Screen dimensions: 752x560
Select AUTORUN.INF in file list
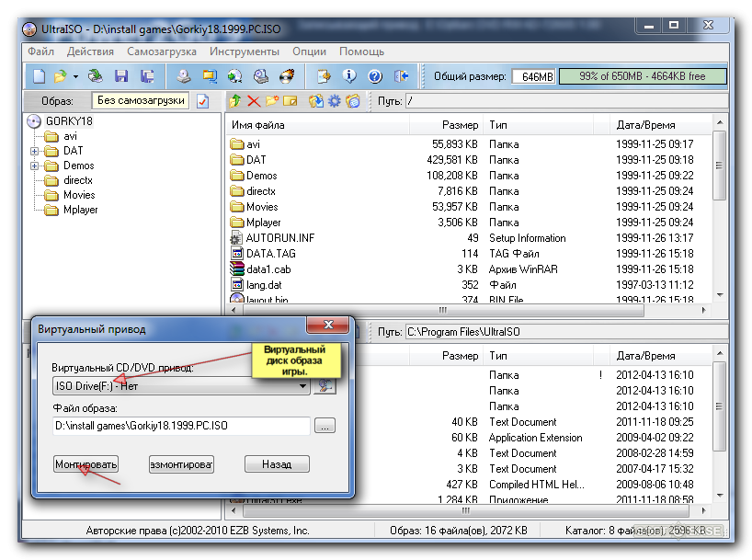(x=279, y=238)
